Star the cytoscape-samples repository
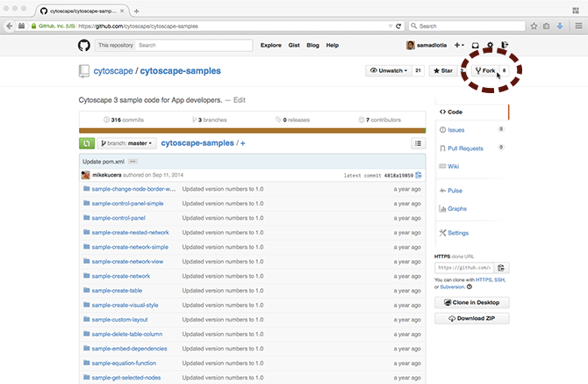Image resolution: width=588 pixels, height=384 pixels. pos(443,70)
